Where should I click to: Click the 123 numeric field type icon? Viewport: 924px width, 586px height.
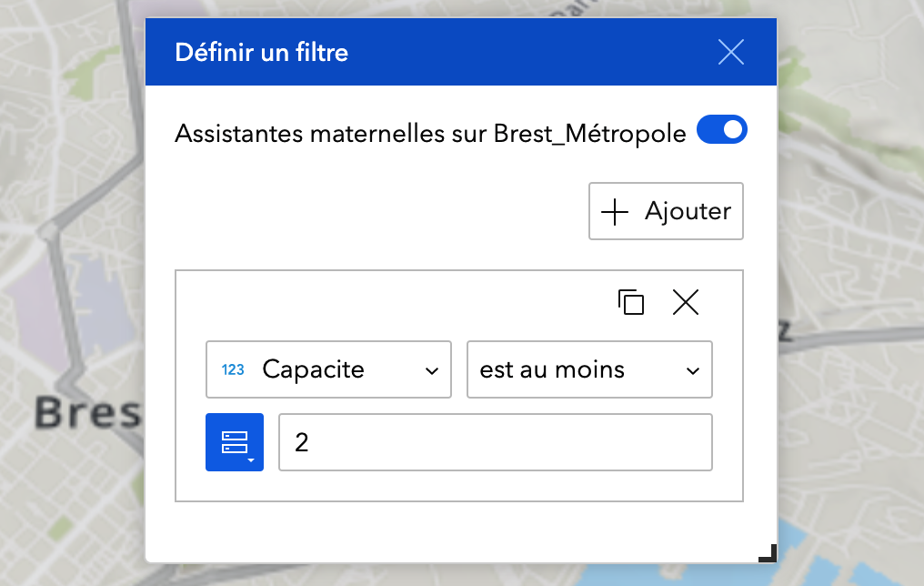(x=233, y=369)
